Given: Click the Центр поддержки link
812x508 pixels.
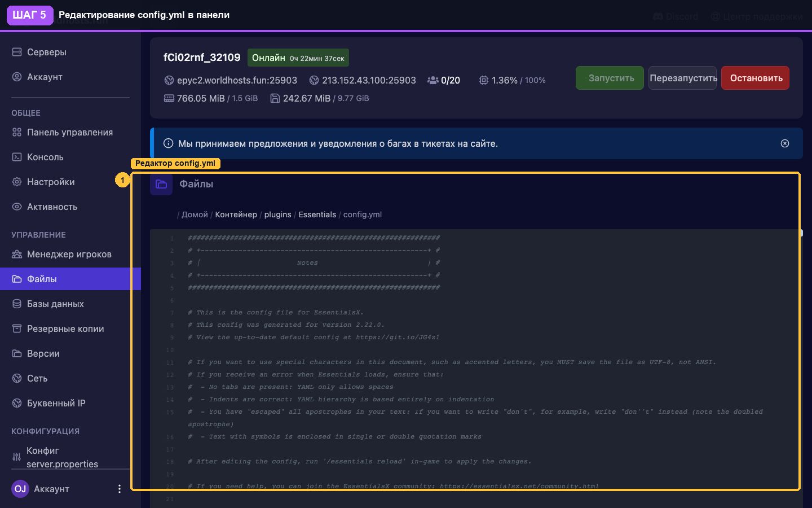Looking at the screenshot, I should pyautogui.click(x=757, y=16).
